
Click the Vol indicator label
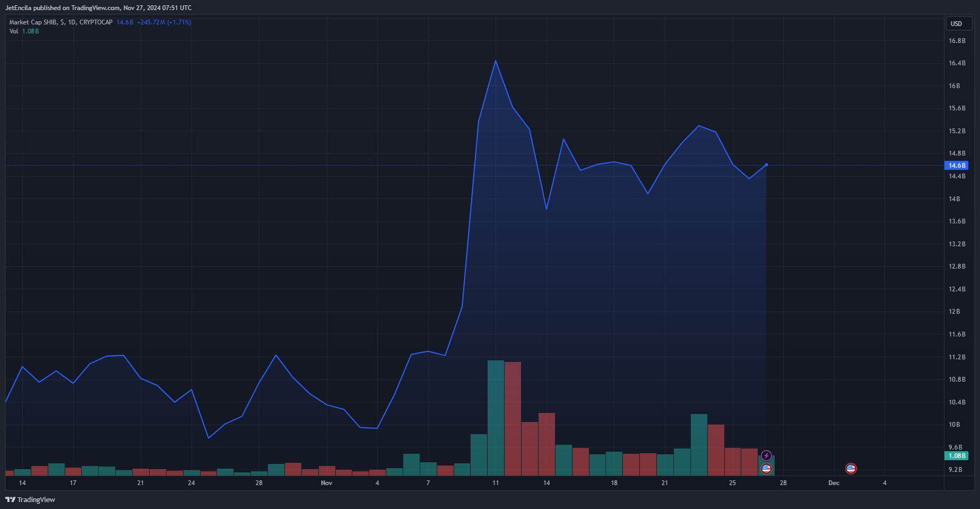(14, 31)
